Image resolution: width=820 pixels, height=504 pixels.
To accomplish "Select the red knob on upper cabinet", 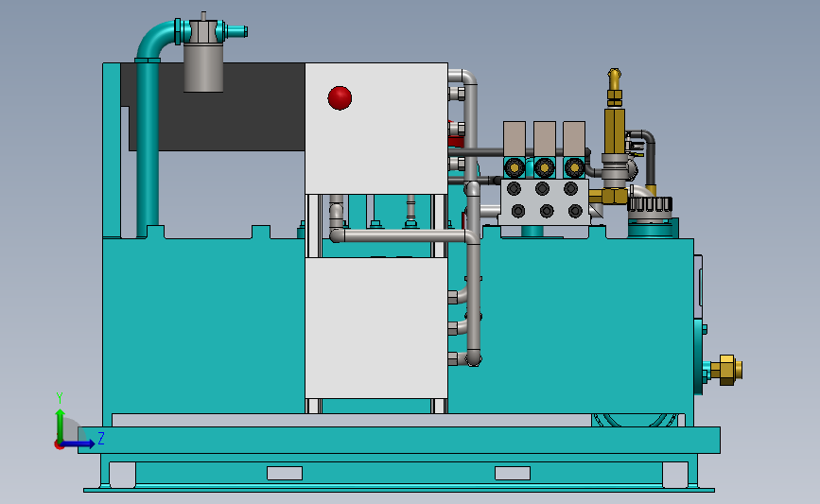I will 340,97.
